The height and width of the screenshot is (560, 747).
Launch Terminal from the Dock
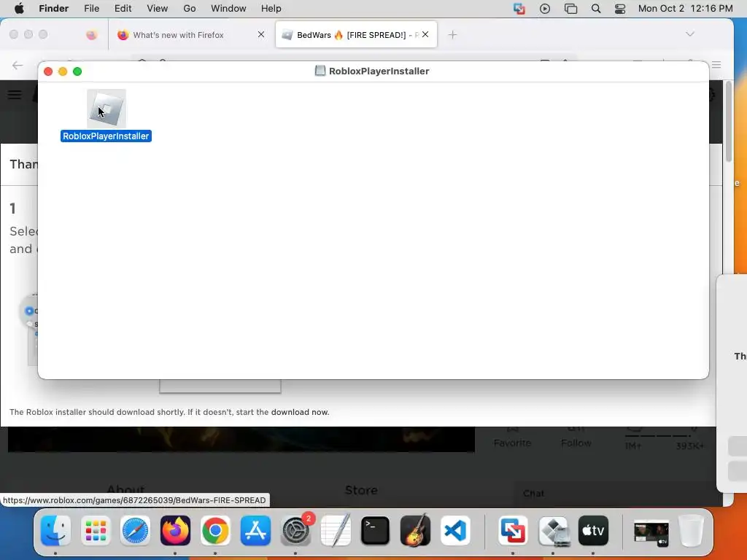376,531
